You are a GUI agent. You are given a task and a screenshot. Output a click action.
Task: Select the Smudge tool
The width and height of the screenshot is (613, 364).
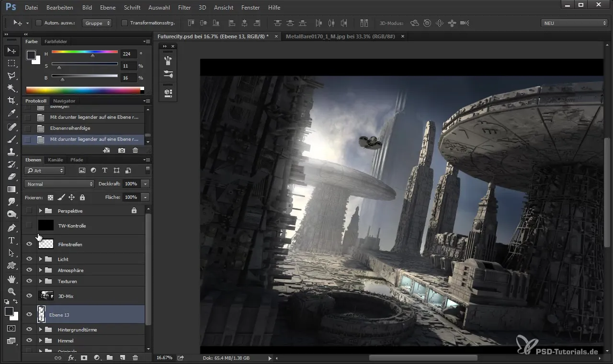(x=11, y=202)
